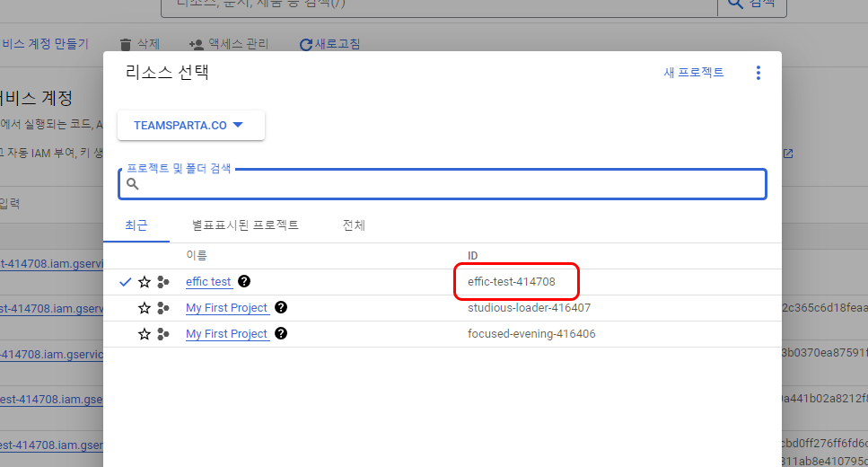
Task: Click help icon for focused-evening project
Action: coord(281,334)
